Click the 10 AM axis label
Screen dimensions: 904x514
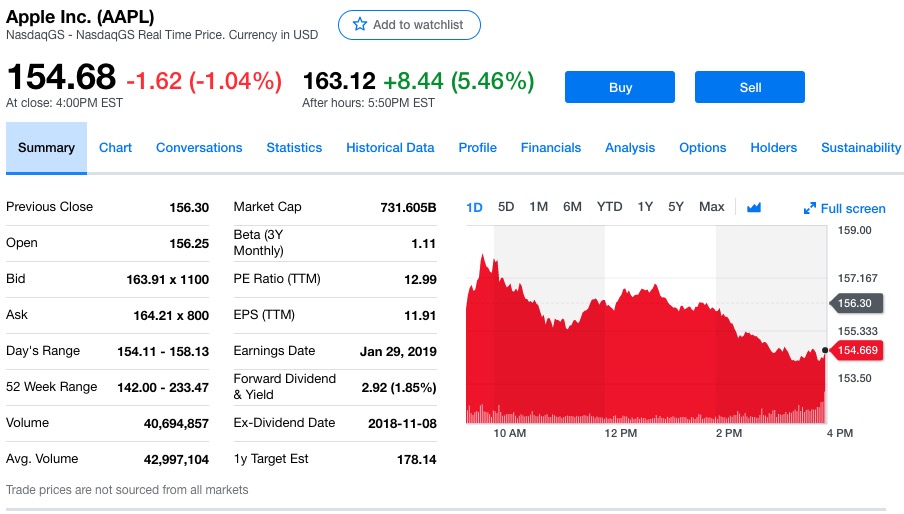tap(510, 433)
